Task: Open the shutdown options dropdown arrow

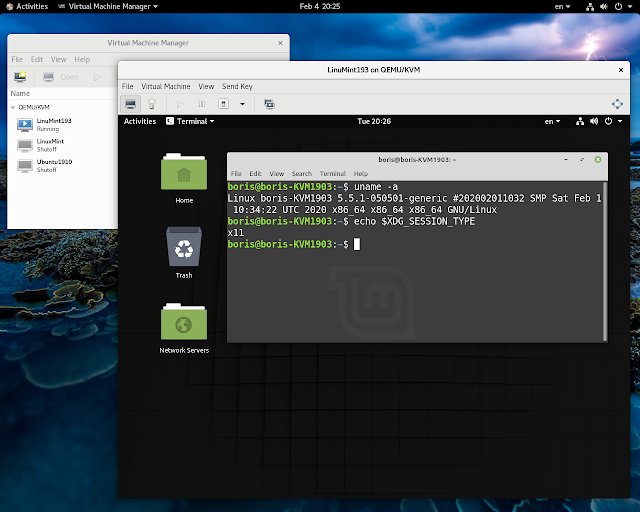Action: (242, 104)
